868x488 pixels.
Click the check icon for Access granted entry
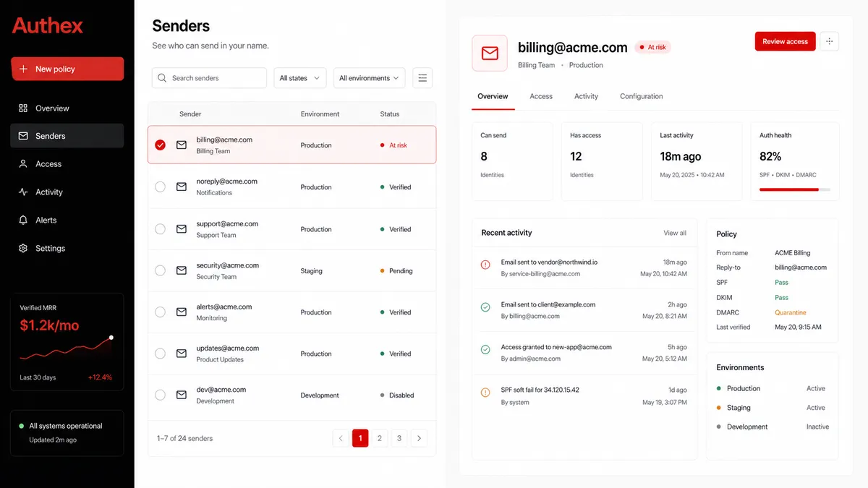[485, 350]
